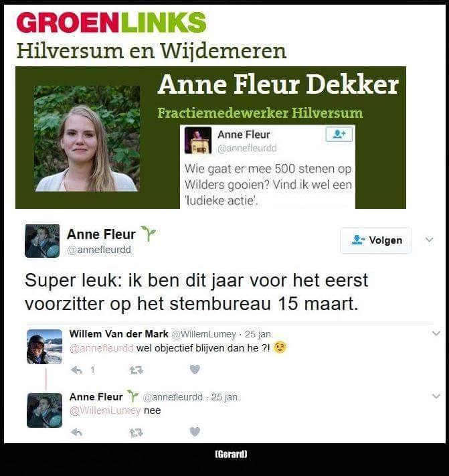Open main tweet's Anne Fleur profile avatar
This screenshot has width=449, height=476.
42,241
